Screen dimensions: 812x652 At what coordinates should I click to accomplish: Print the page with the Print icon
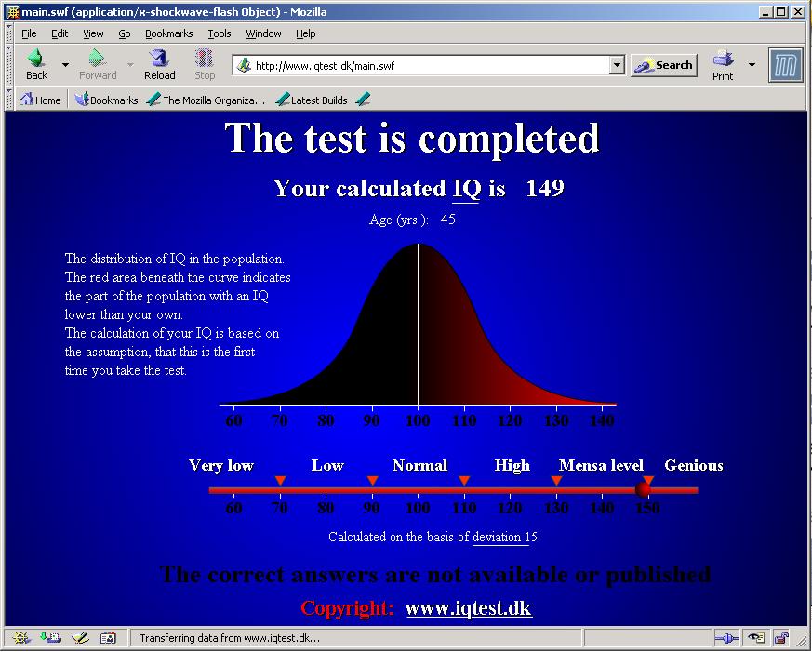point(723,64)
